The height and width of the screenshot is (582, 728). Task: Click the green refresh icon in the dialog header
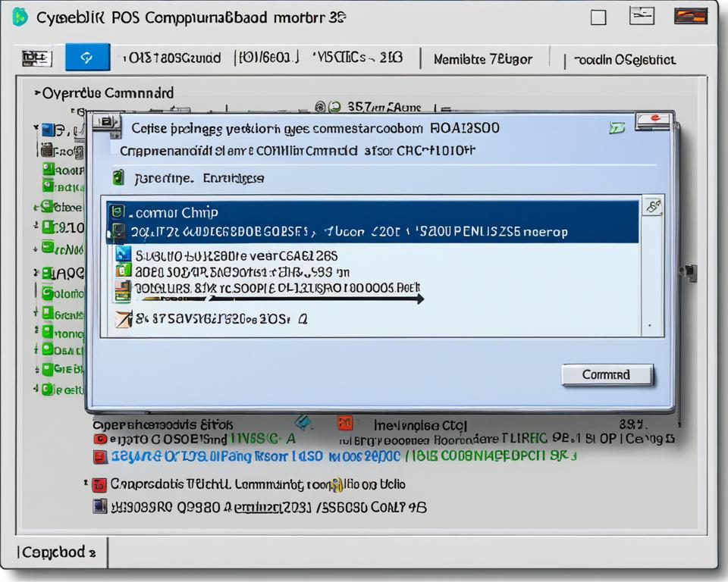[x=618, y=127]
